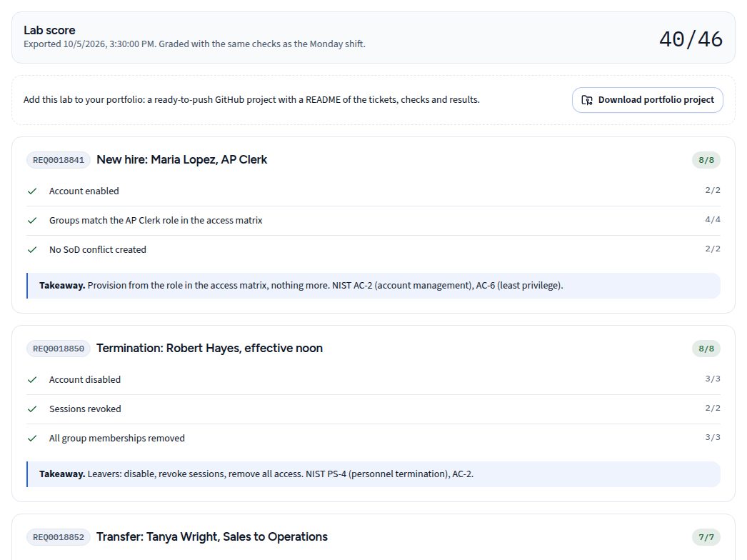Screen dimensions: 747x560
Task: Click the NIST AC-2 takeaway note for new hire
Action: tap(373, 286)
